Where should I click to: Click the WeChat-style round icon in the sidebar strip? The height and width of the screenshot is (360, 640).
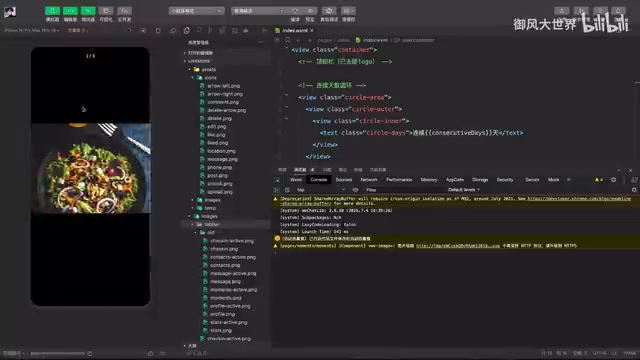(246, 31)
